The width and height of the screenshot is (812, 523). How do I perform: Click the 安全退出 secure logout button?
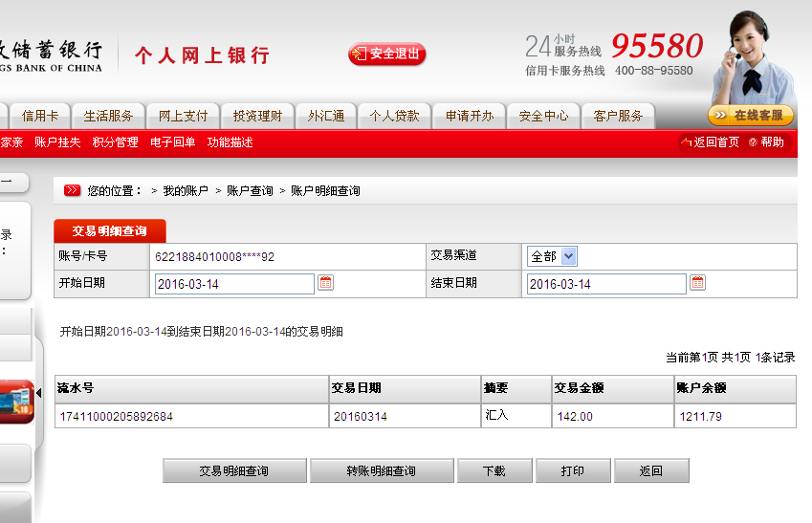pos(387,54)
